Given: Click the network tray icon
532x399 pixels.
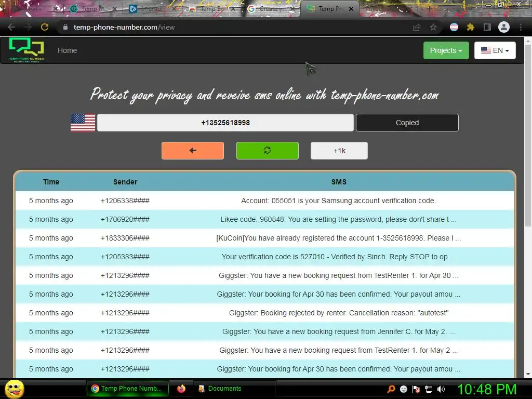Looking at the screenshot, I should tap(429, 390).
